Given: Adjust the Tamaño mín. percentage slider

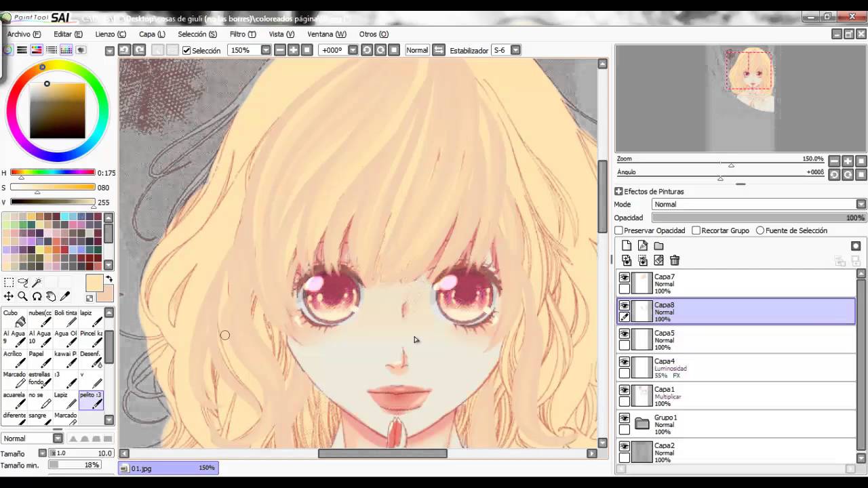Looking at the screenshot, I should pos(75,465).
